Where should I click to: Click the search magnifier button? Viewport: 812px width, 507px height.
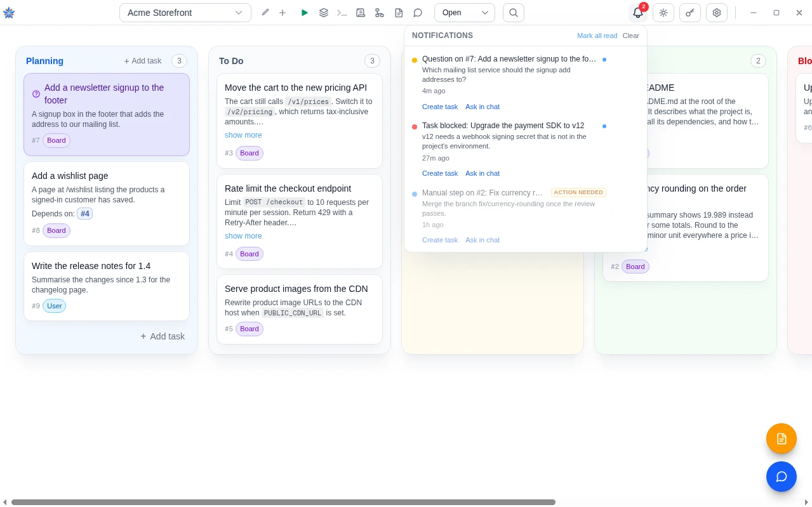tap(514, 13)
